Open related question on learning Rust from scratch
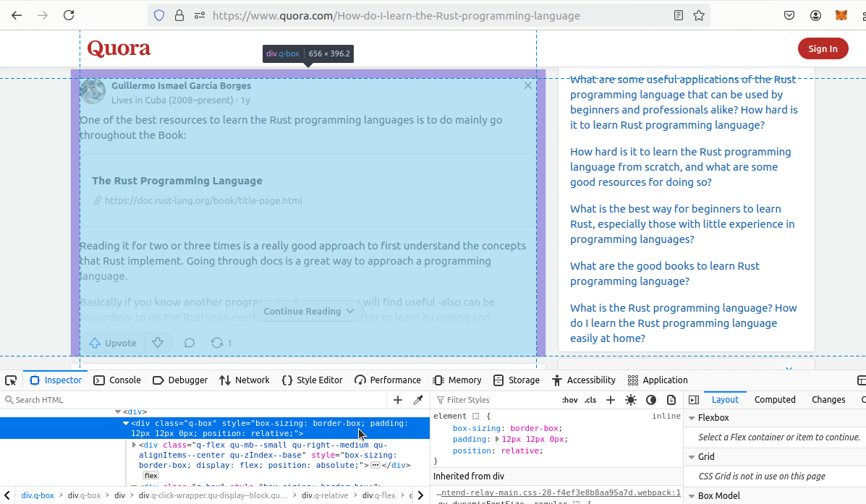The height and width of the screenshot is (504, 866). [680, 167]
